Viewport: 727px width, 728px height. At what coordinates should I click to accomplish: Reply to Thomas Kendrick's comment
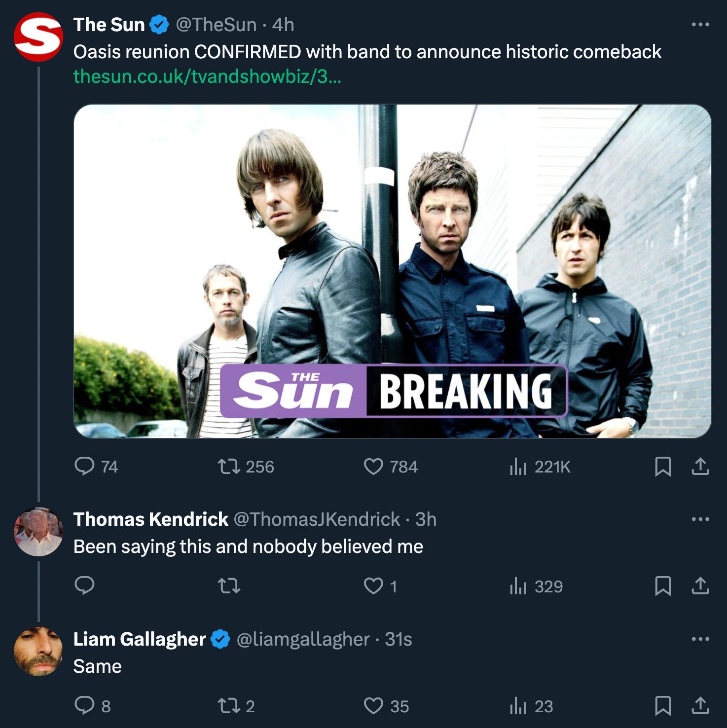click(x=84, y=586)
